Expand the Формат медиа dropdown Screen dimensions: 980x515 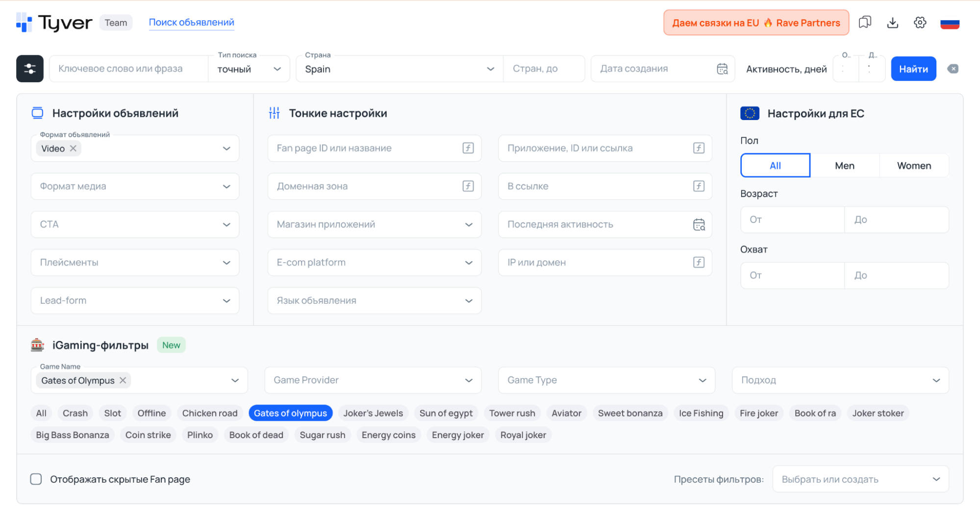pos(135,186)
